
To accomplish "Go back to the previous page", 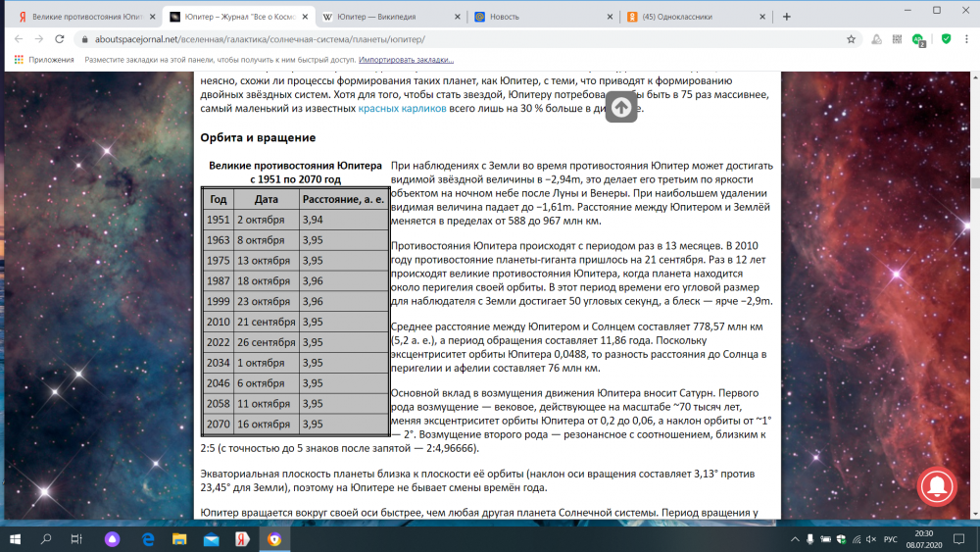I will pyautogui.click(x=17, y=39).
